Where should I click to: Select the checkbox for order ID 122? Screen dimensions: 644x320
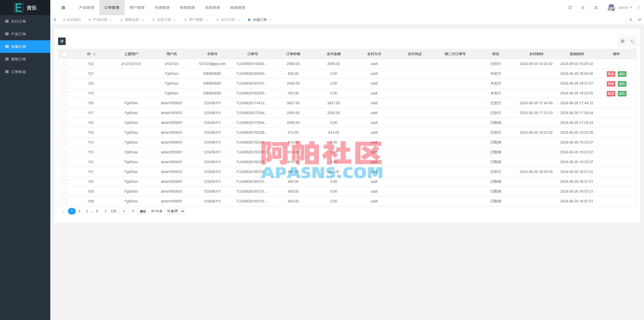coord(64,64)
